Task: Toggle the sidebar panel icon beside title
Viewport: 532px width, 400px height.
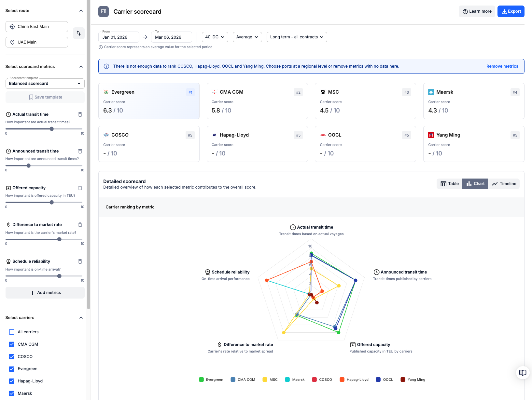Action: (104, 11)
